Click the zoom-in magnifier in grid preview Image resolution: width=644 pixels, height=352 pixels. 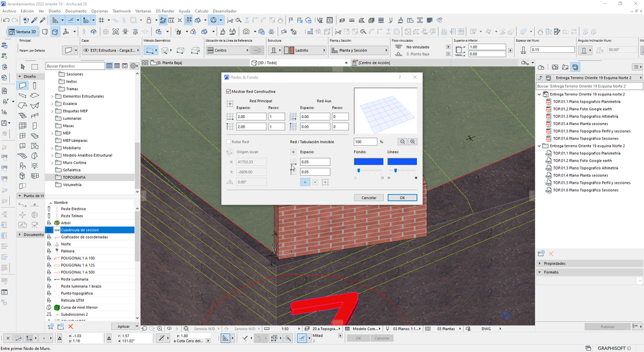[412, 142]
